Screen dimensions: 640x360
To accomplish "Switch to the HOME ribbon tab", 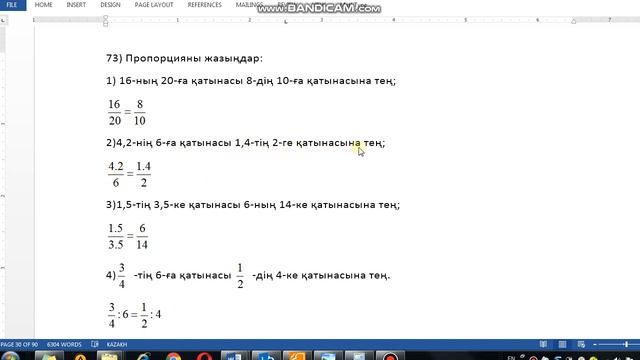I will point(43,5).
